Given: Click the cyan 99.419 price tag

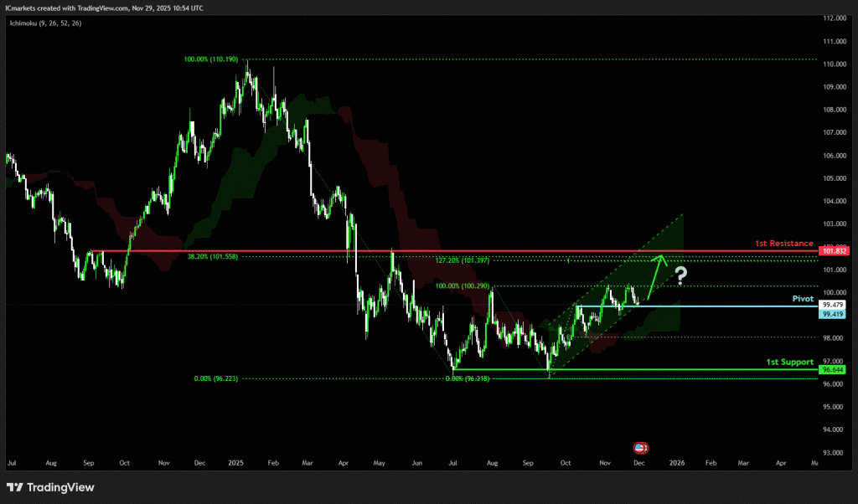Looking at the screenshot, I should coord(832,314).
